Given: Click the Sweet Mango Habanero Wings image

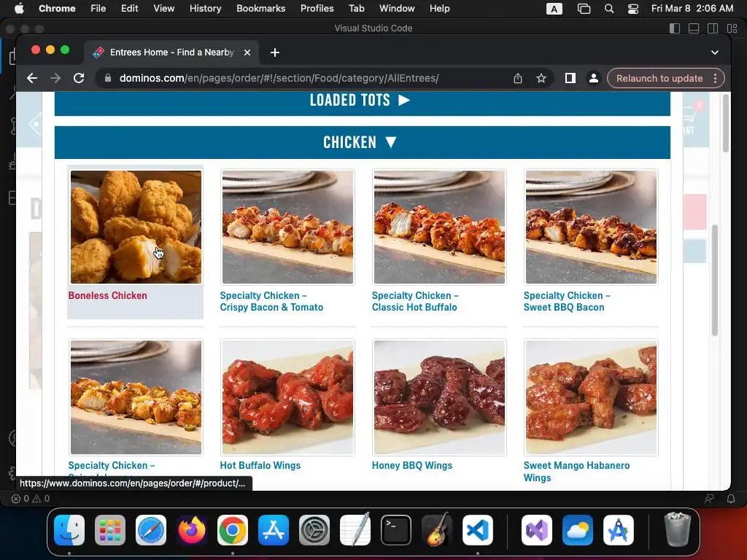Looking at the screenshot, I should (x=591, y=397).
